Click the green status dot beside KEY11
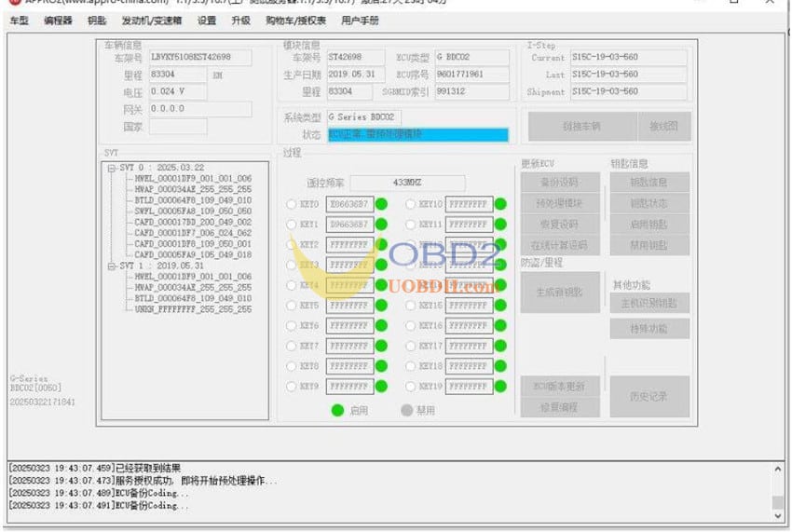The width and height of the screenshot is (792, 532). point(500,225)
